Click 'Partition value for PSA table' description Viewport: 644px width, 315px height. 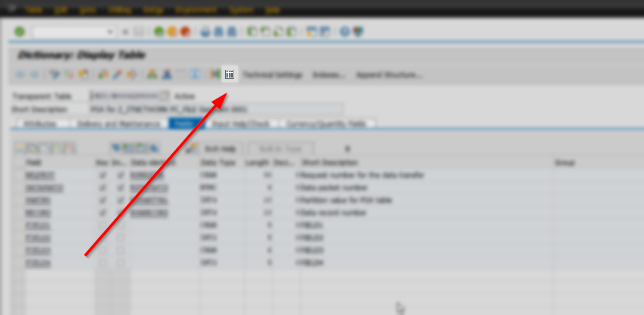347,200
